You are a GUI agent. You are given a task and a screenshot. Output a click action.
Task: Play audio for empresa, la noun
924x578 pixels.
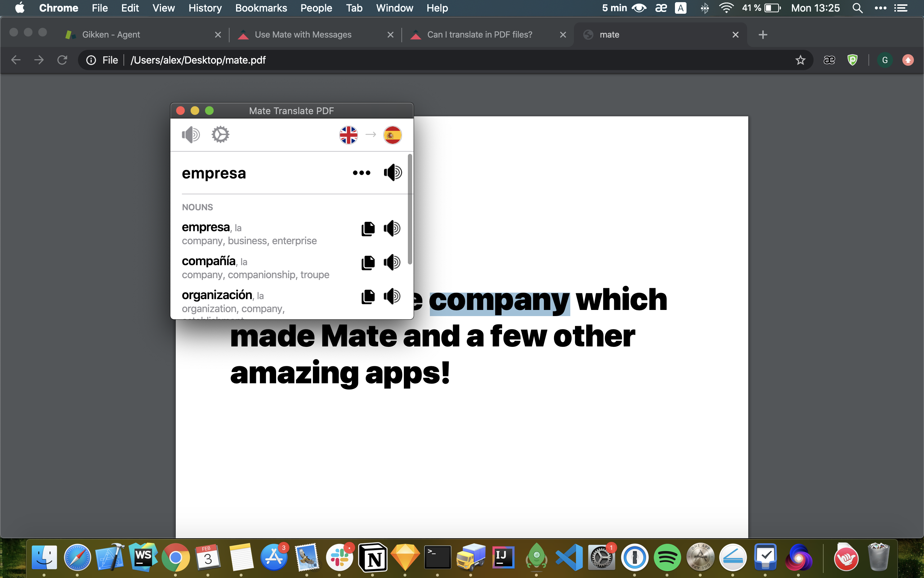click(x=392, y=229)
